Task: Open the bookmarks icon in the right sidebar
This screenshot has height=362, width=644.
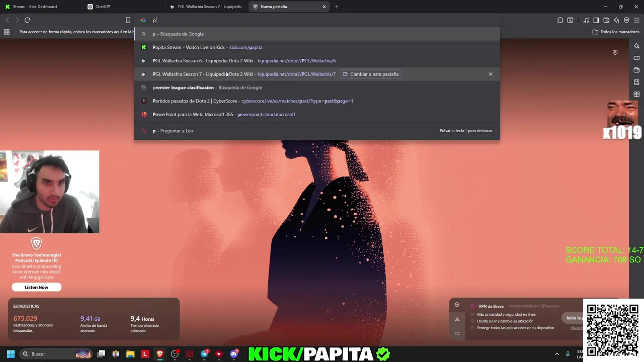Action: (x=636, y=82)
